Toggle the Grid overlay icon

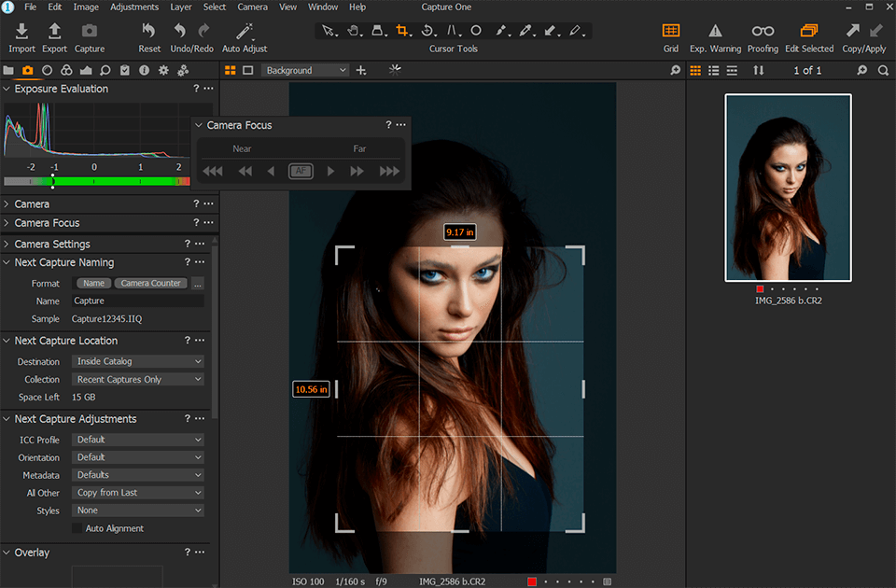670,32
